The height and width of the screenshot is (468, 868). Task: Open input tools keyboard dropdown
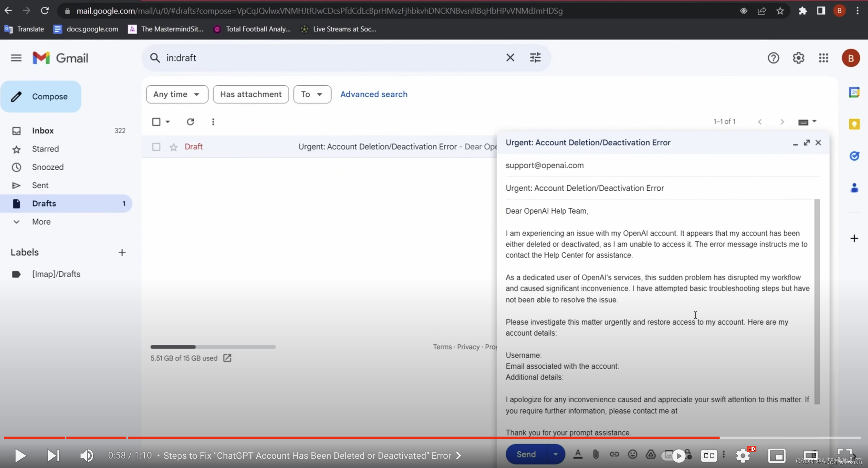[807, 122]
